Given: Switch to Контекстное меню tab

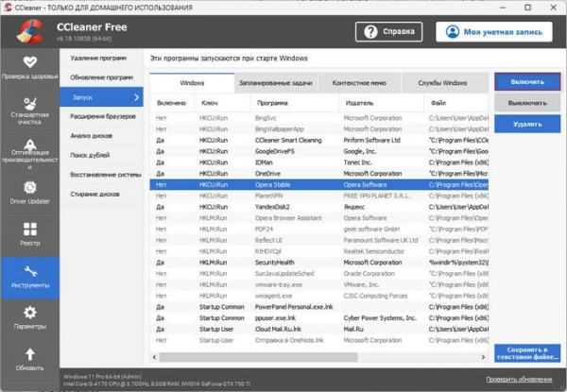Looking at the screenshot, I should point(359,83).
